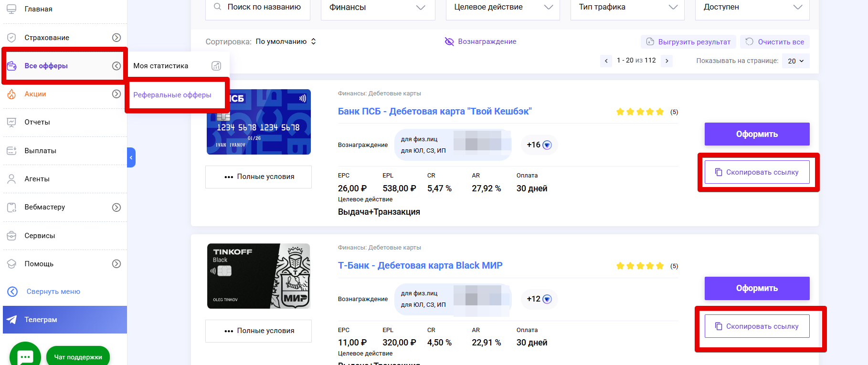
Task: Click the Моя статистика chart icon
Action: (216, 66)
